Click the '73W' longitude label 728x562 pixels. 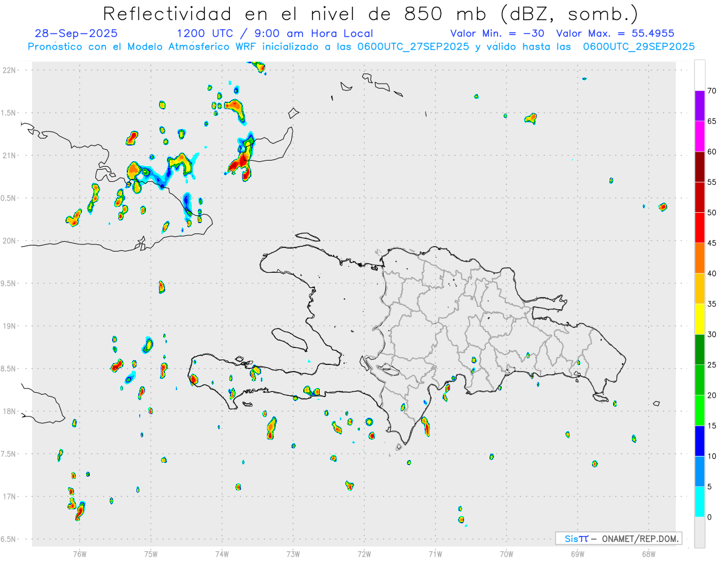293,554
